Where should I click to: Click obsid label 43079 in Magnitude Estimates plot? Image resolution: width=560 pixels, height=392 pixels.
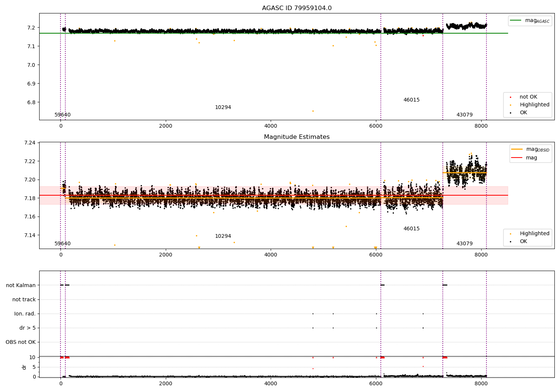pos(464,244)
